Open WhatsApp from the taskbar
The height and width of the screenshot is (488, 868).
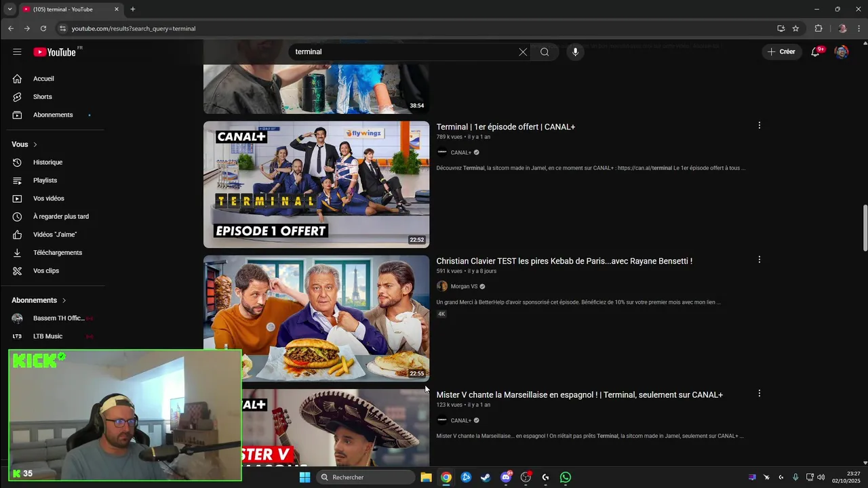point(566,477)
